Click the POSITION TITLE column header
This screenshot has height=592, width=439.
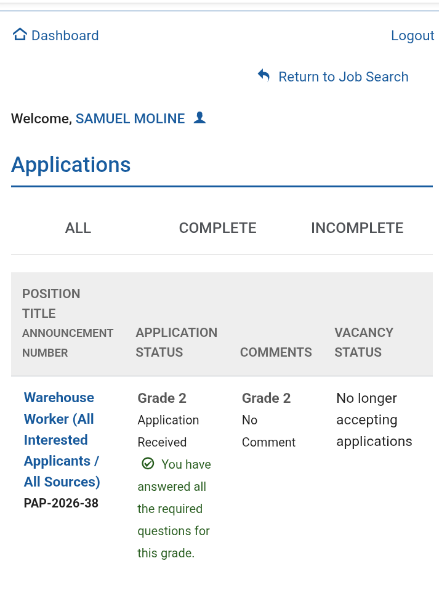pyautogui.click(x=51, y=304)
